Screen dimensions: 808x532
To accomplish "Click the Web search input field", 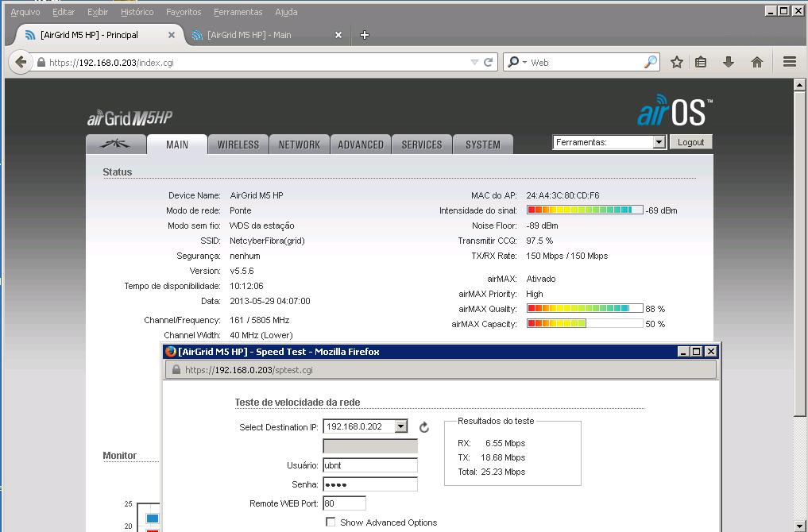I will [x=585, y=62].
